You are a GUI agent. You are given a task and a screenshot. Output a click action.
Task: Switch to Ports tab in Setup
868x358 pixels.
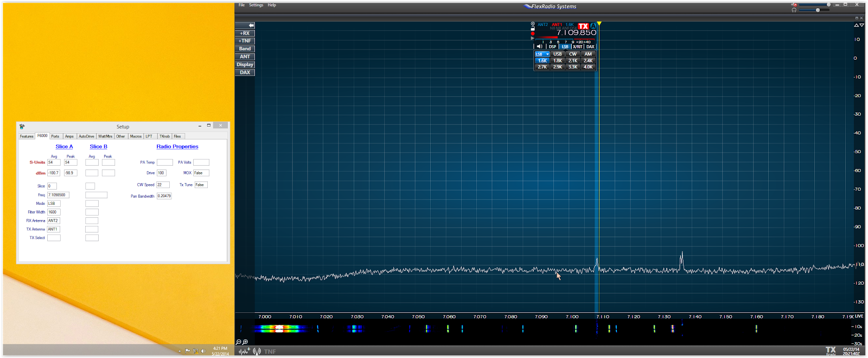coord(55,136)
